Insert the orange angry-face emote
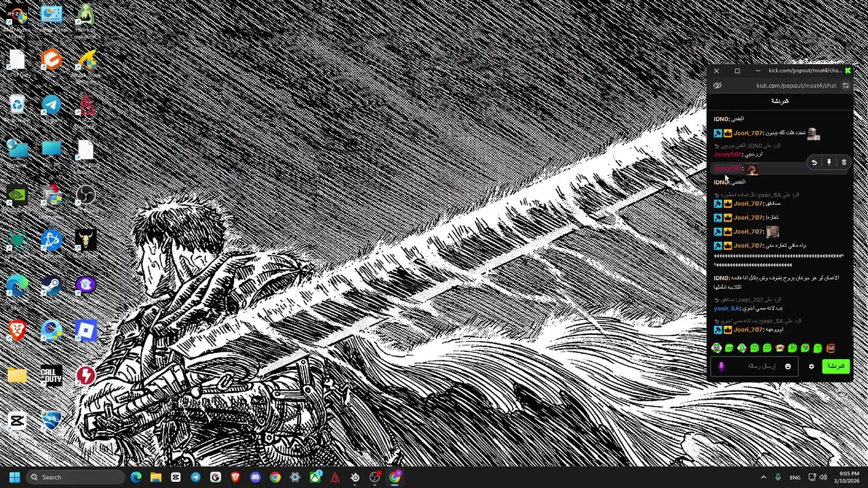 [830, 348]
